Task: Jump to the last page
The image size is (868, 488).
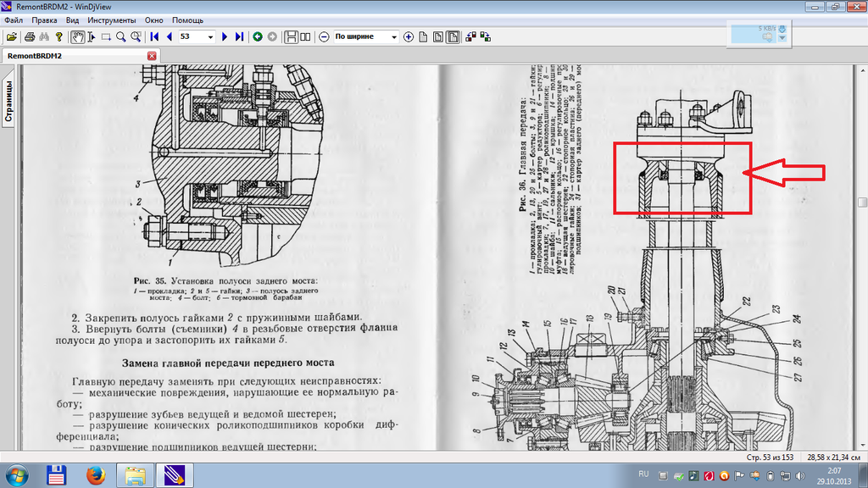Action: [239, 36]
